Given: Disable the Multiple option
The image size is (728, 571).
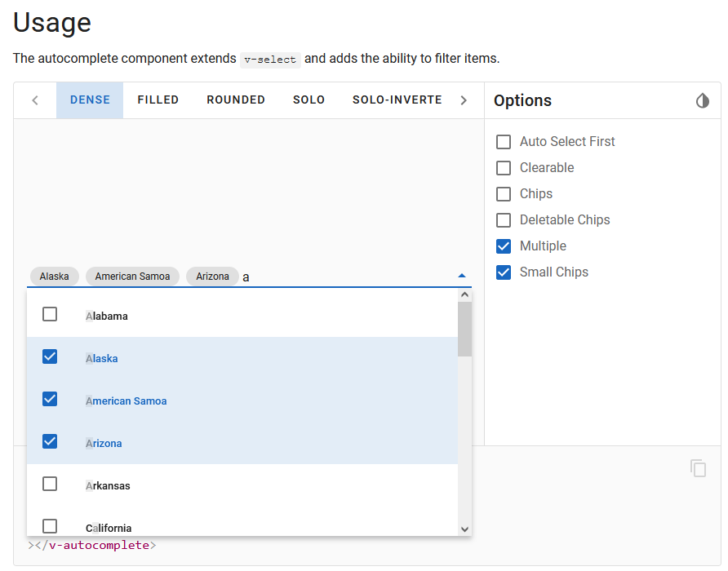Looking at the screenshot, I should pos(504,246).
